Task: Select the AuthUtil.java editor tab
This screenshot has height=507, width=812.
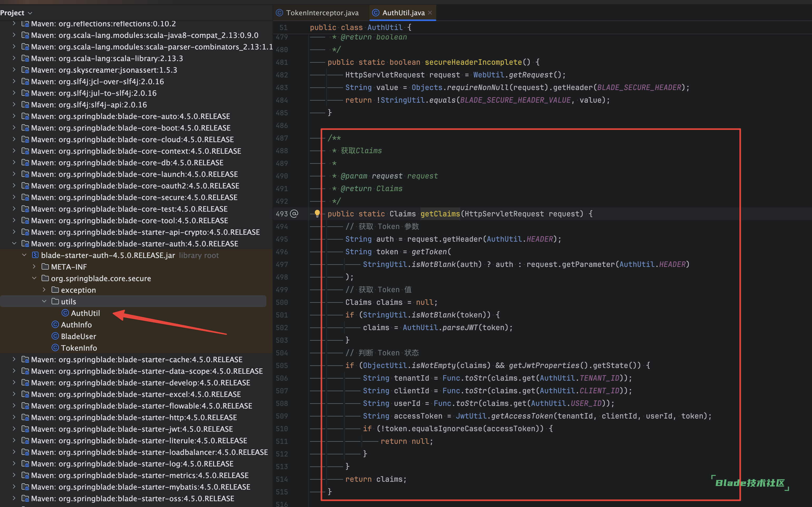Action: point(403,13)
